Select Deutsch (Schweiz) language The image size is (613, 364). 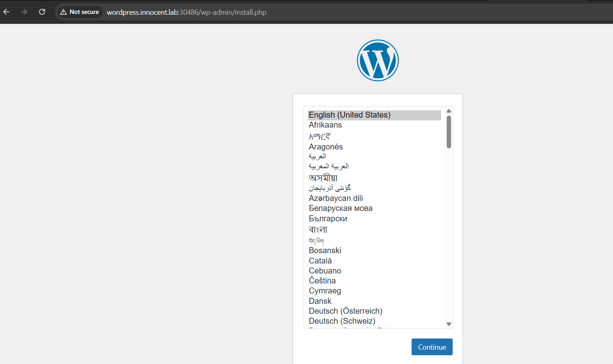click(x=375, y=321)
